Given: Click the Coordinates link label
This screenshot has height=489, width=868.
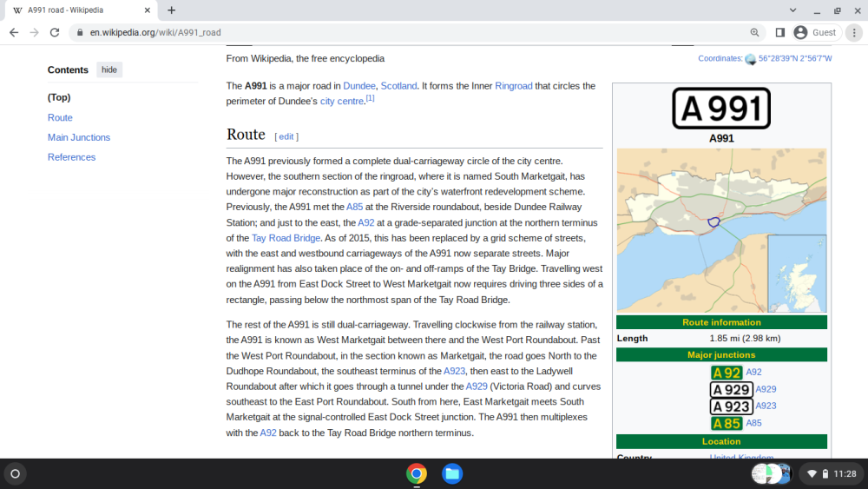Looking at the screenshot, I should [x=719, y=58].
